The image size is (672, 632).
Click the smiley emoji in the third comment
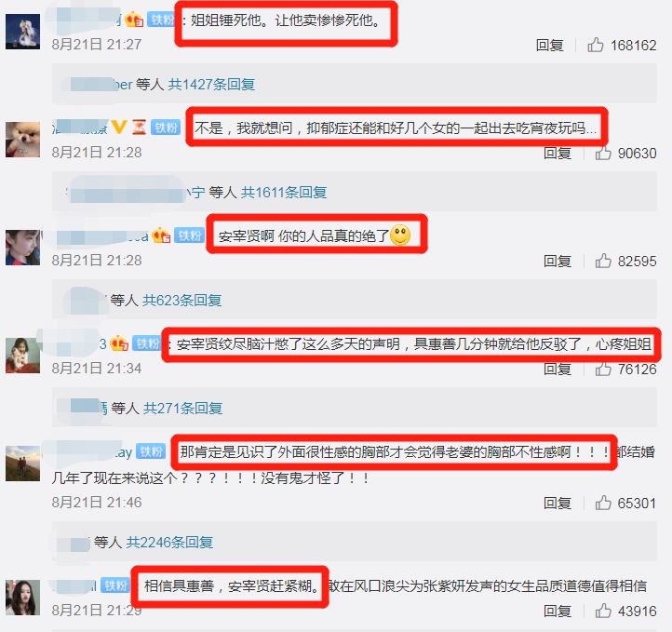400,235
